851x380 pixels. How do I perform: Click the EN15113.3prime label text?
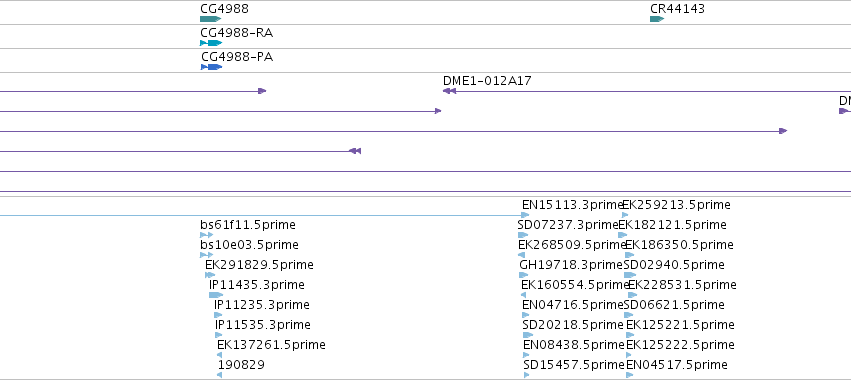[x=572, y=205]
